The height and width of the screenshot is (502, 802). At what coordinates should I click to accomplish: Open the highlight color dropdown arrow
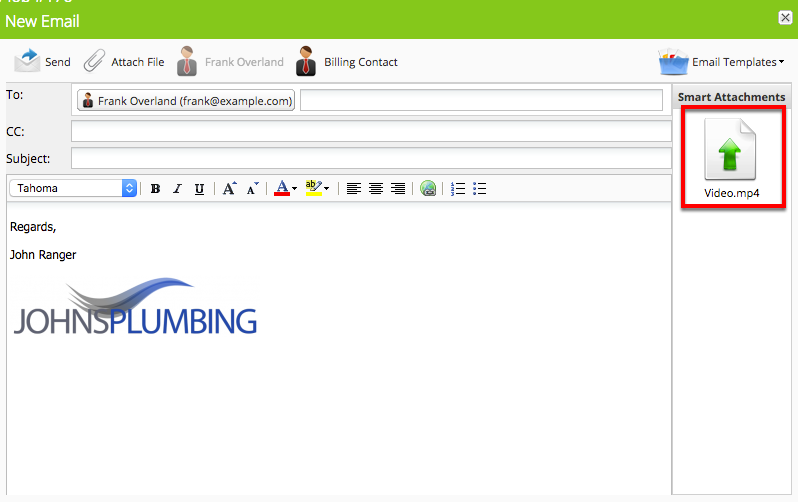[x=327, y=189]
